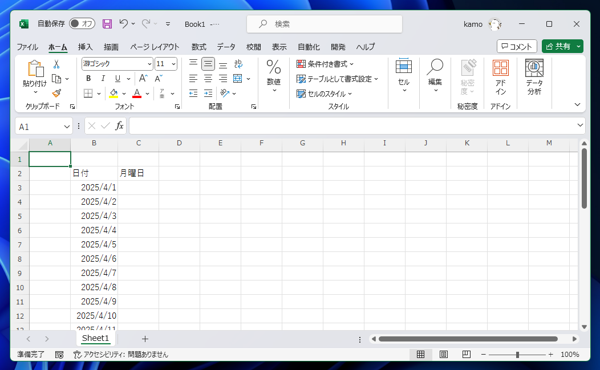This screenshot has height=370, width=600.
Task: Click the align left icon
Action: [193, 78]
